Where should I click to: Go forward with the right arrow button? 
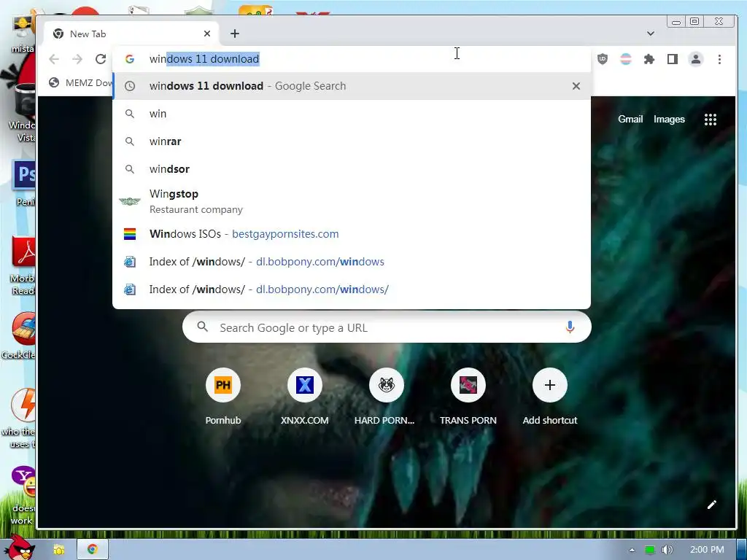(x=77, y=59)
